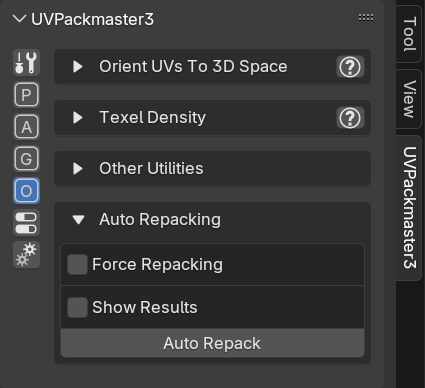Open help for Texel Density
Screen dimensions: 425x388
pos(350,118)
